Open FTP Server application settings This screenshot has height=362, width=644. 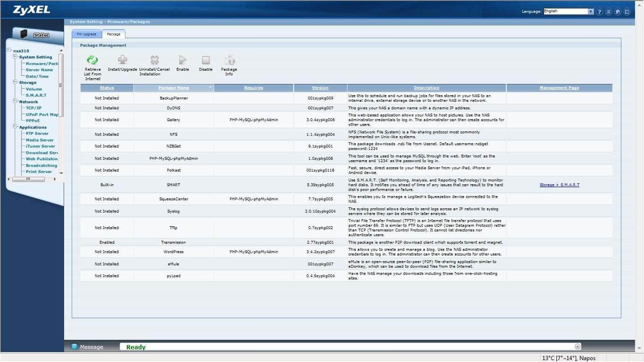point(37,134)
